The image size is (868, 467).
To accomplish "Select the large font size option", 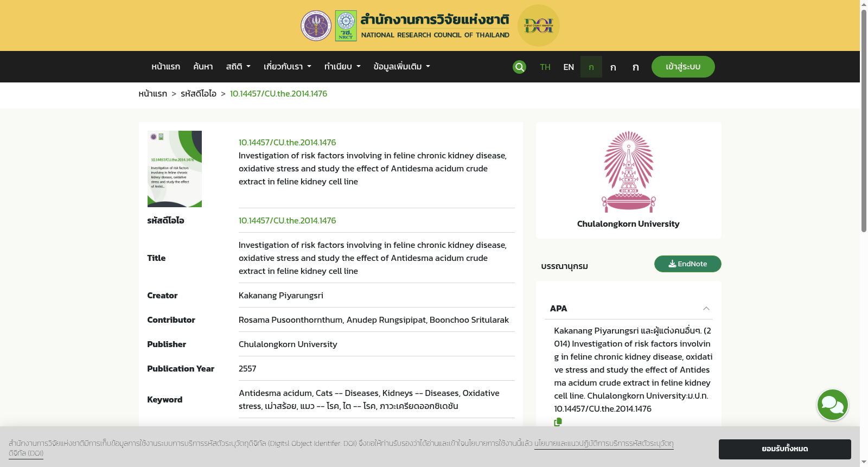I will (x=635, y=67).
